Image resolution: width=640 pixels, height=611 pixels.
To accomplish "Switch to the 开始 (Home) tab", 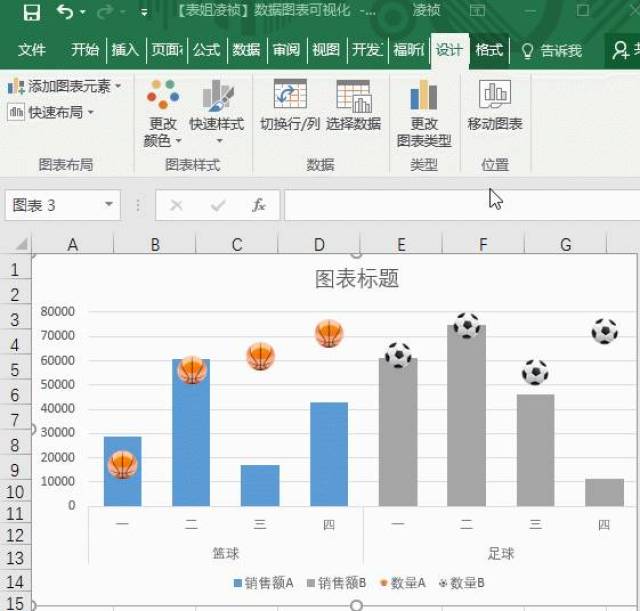I will 85,50.
